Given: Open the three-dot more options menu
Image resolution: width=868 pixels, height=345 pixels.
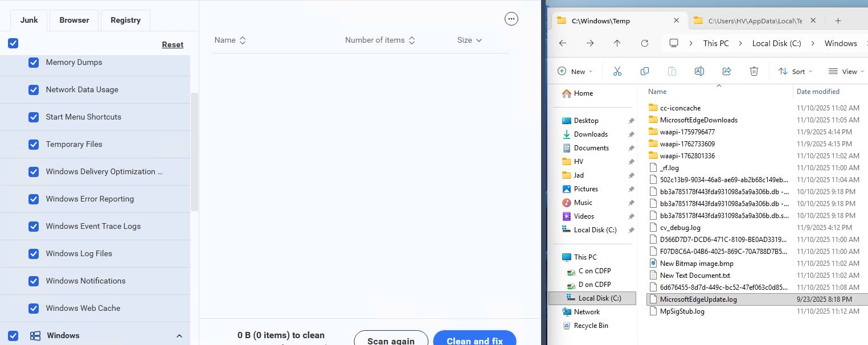Looking at the screenshot, I should (511, 19).
